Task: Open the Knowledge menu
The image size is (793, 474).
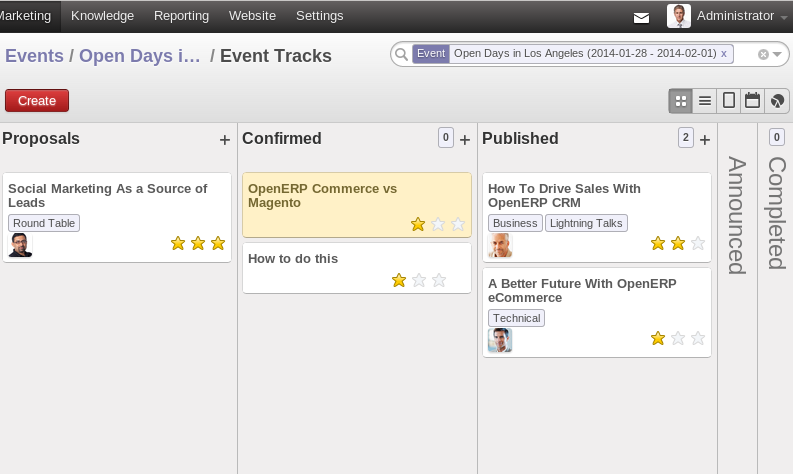Action: point(102,16)
